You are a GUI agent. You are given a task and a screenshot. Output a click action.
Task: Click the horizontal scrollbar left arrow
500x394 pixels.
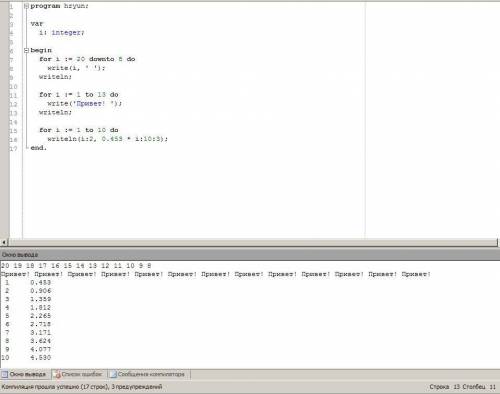point(4,243)
